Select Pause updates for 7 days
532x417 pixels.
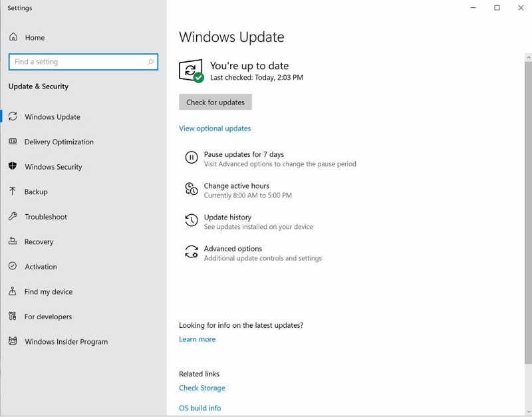pyautogui.click(x=244, y=154)
